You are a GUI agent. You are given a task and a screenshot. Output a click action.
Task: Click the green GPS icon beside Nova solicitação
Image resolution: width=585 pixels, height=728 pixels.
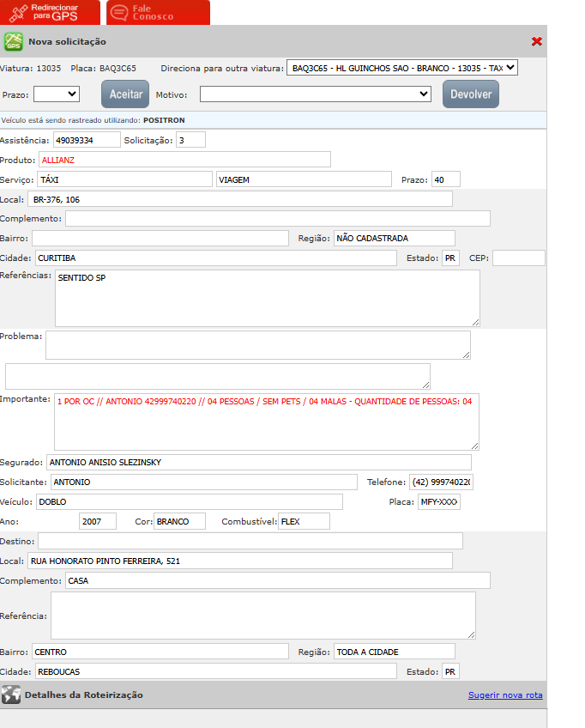tap(13, 41)
